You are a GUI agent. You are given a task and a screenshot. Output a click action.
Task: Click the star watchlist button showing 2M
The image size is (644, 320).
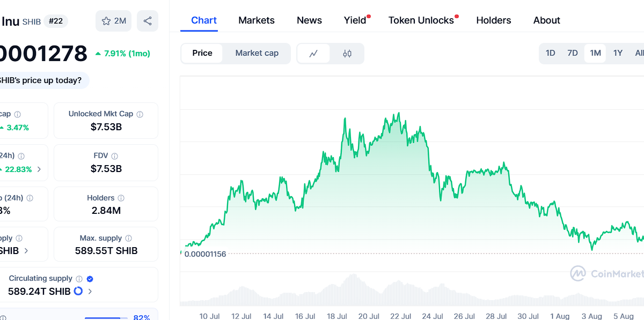[113, 21]
